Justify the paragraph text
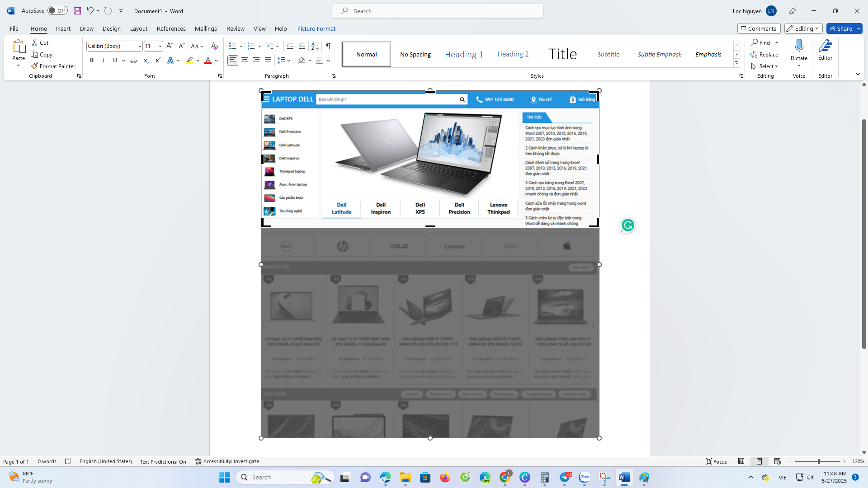Image resolution: width=868 pixels, height=488 pixels. pyautogui.click(x=268, y=61)
